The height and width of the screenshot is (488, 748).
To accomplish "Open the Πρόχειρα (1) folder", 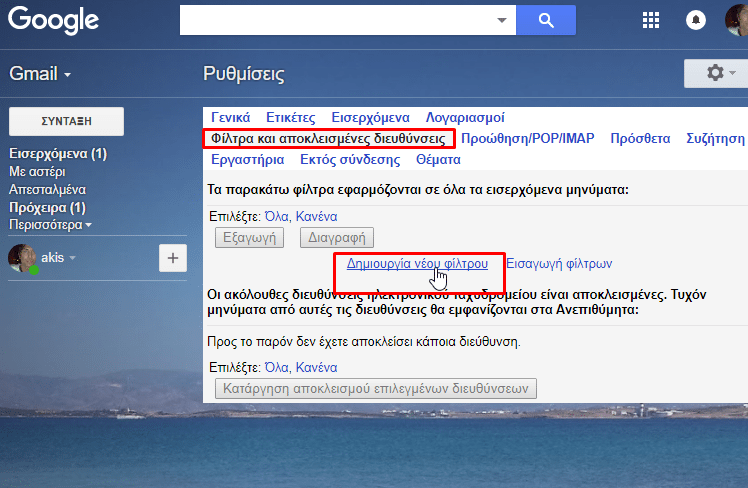I will click(x=47, y=208).
